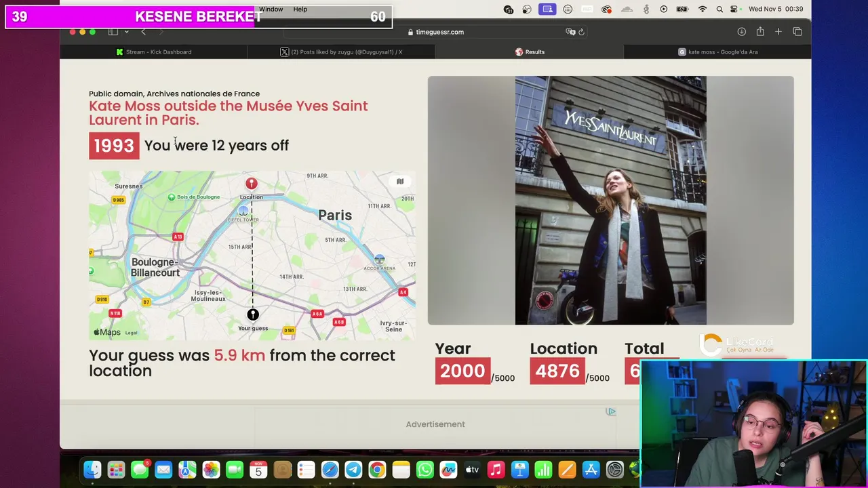Click 'Boulogne-Billancourt' label on map
868x488 pixels.
(155, 267)
